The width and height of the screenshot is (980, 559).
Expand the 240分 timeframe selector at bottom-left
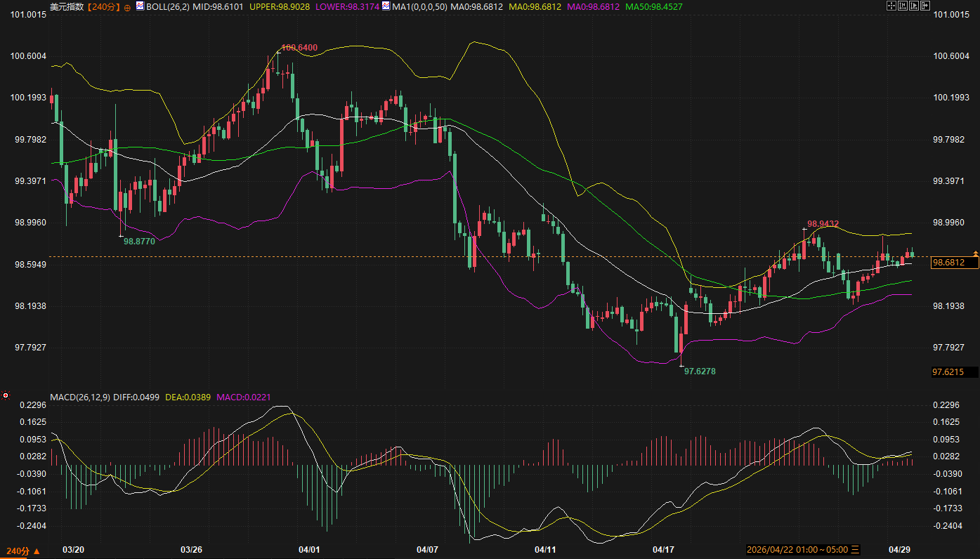(x=22, y=551)
